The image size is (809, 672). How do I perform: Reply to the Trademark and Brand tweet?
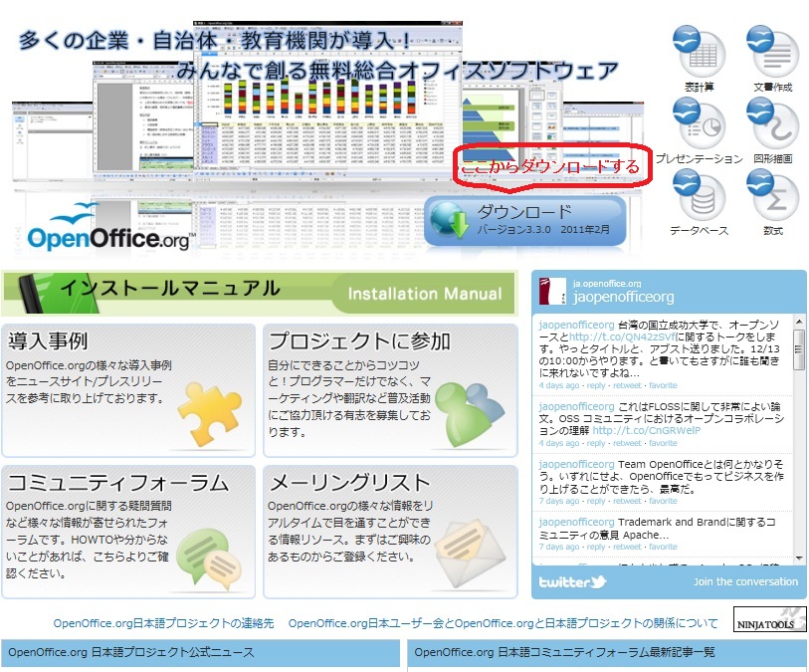(x=596, y=548)
